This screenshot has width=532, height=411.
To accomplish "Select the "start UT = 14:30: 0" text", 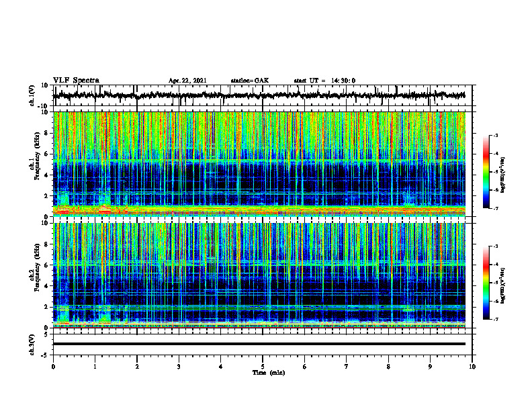I will coord(324,81).
